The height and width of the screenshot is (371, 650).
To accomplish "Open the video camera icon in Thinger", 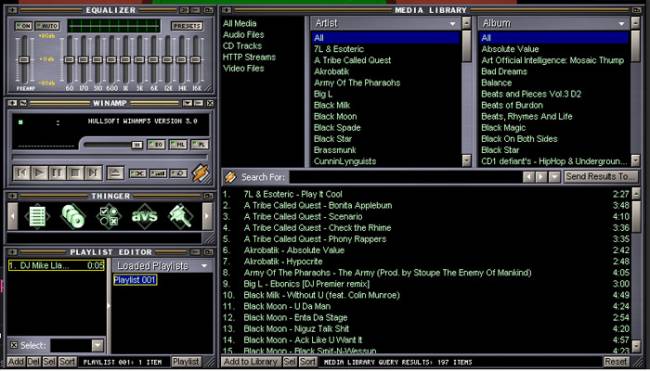I will tap(180, 216).
